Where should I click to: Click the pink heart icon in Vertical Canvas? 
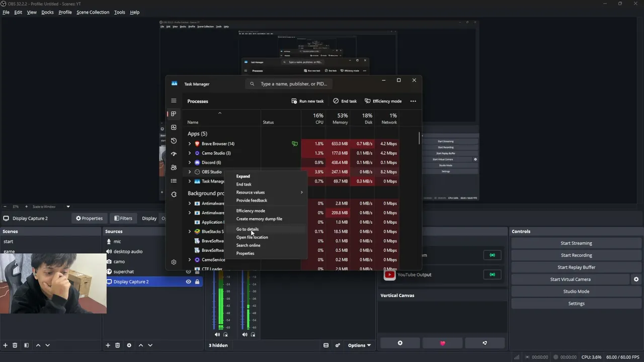443,343
